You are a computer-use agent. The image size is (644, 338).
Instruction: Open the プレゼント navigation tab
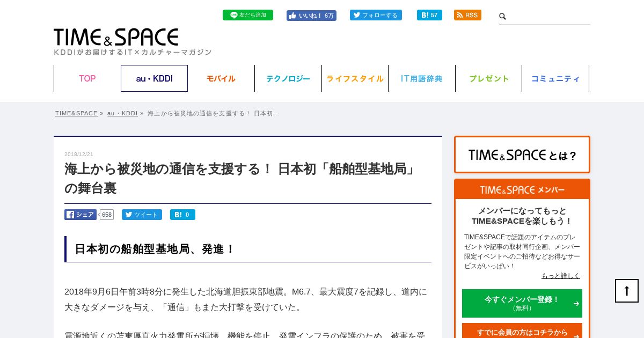click(489, 78)
